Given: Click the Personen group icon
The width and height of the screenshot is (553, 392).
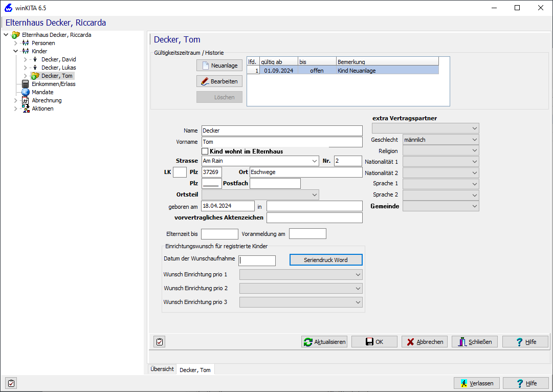Looking at the screenshot, I should (x=26, y=43).
